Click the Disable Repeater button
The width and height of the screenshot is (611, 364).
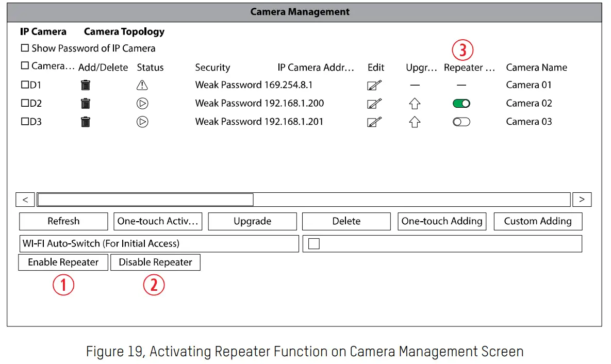coord(155,262)
